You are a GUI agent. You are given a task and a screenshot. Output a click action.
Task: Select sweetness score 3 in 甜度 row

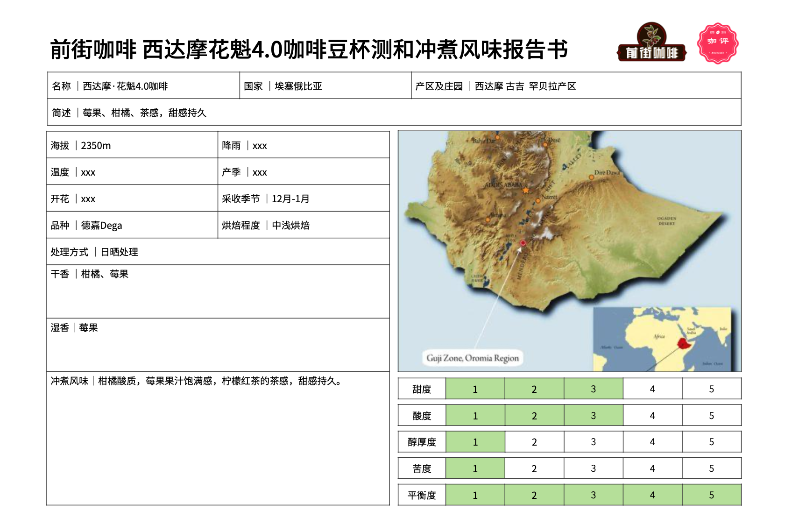pos(593,389)
